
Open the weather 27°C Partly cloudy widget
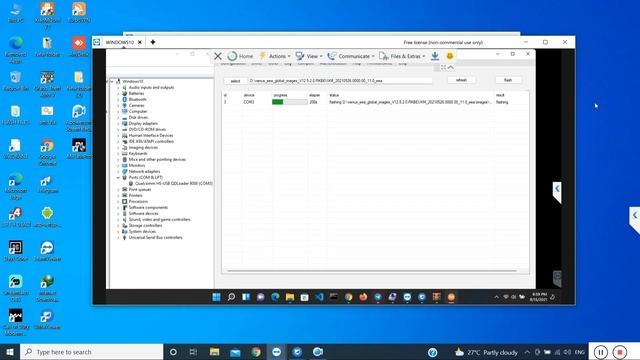click(x=486, y=352)
